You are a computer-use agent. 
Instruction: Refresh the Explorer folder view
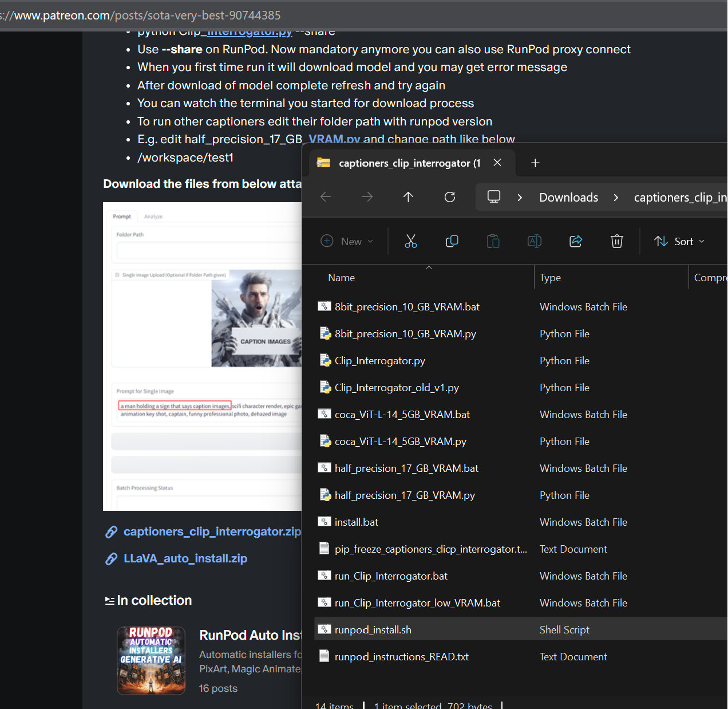click(x=450, y=197)
